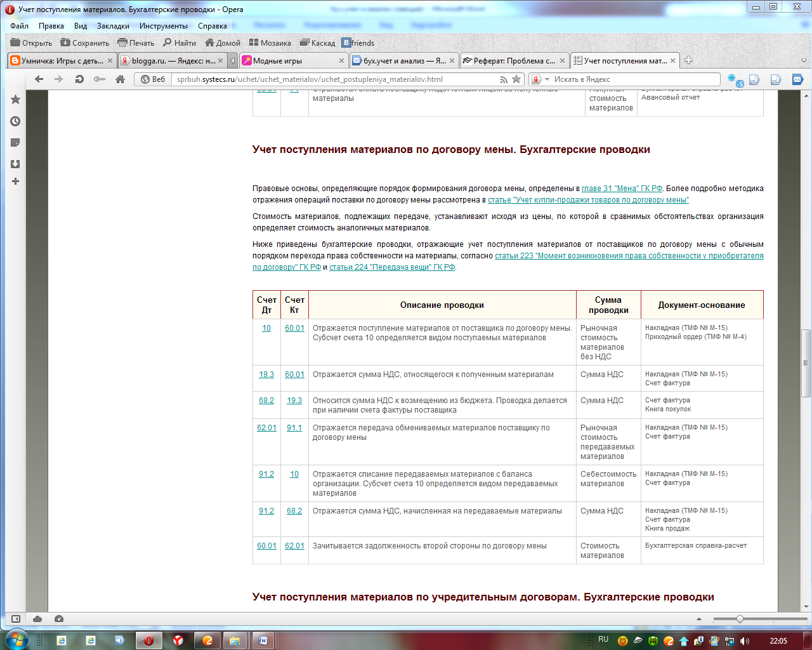Image resolution: width=812 pixels, height=650 pixels.
Task: Add a panel with the sidebar plus
Action: [x=16, y=182]
